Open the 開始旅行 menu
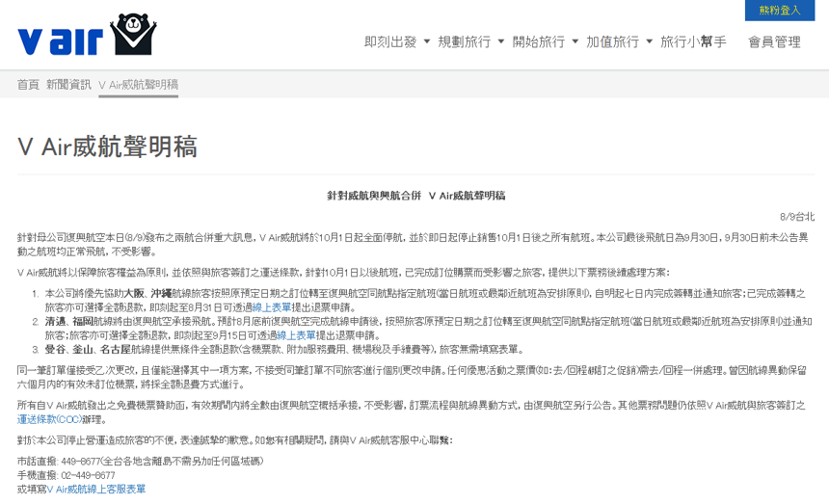This screenshot has width=829, height=504. coord(538,41)
